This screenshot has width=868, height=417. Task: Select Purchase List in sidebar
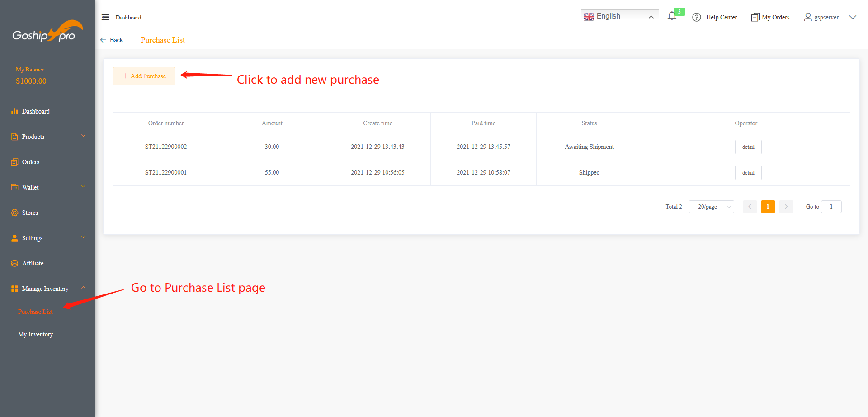coord(35,312)
